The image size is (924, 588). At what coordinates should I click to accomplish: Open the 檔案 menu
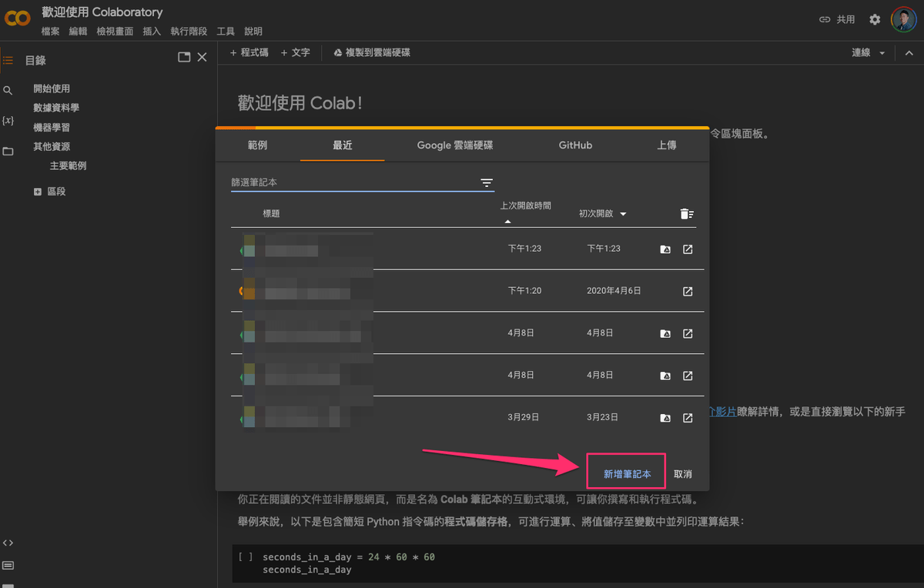coord(51,32)
